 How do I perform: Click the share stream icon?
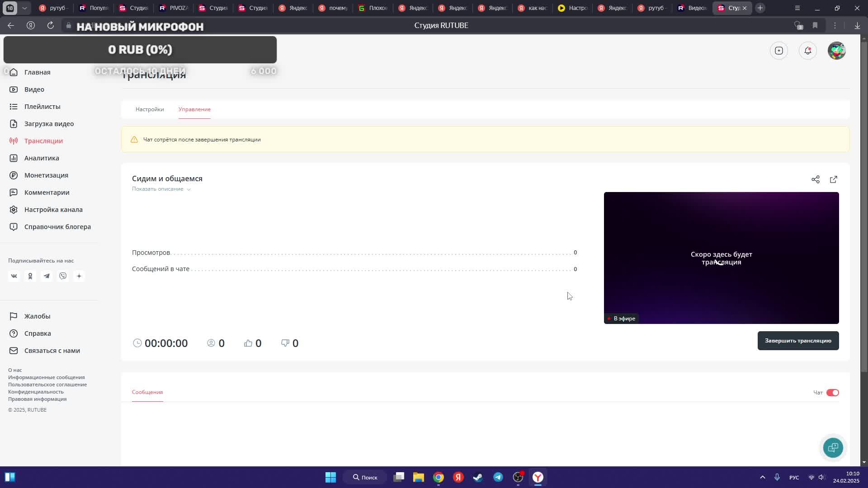(815, 180)
